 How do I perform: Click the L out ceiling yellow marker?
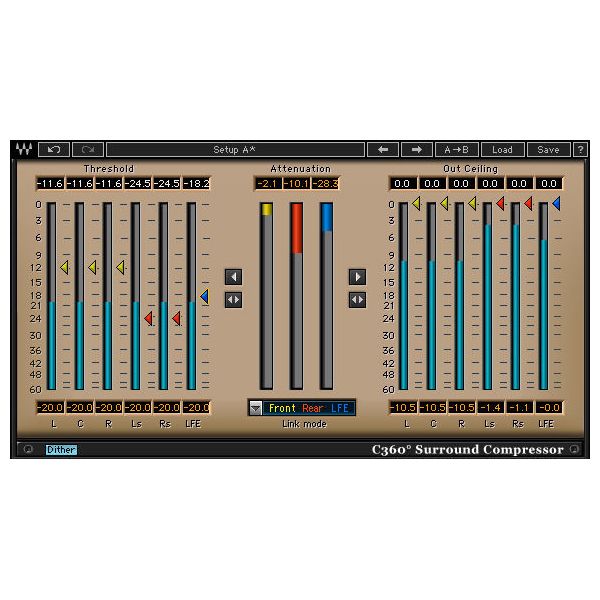416,203
